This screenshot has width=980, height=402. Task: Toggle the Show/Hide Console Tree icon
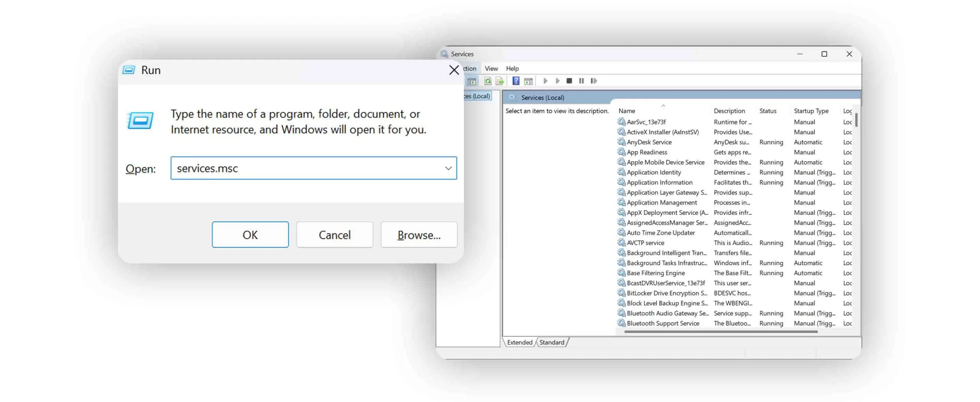pos(472,81)
